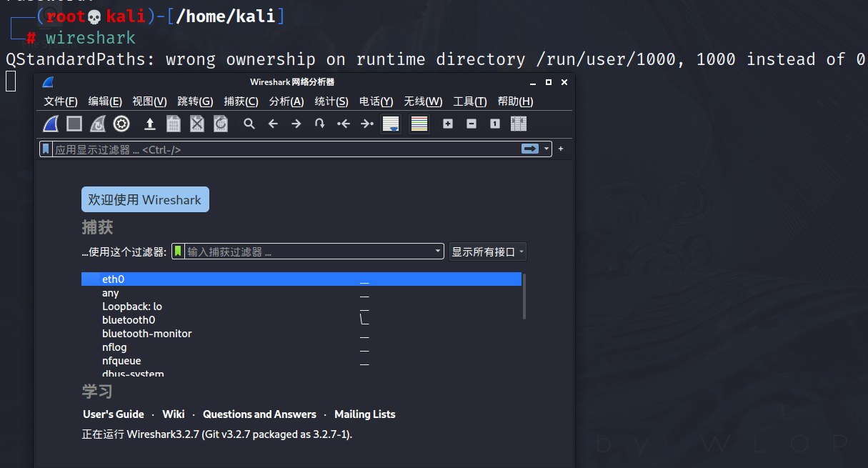Jump to the last packet icon
This screenshot has height=468, width=868.
click(x=367, y=124)
